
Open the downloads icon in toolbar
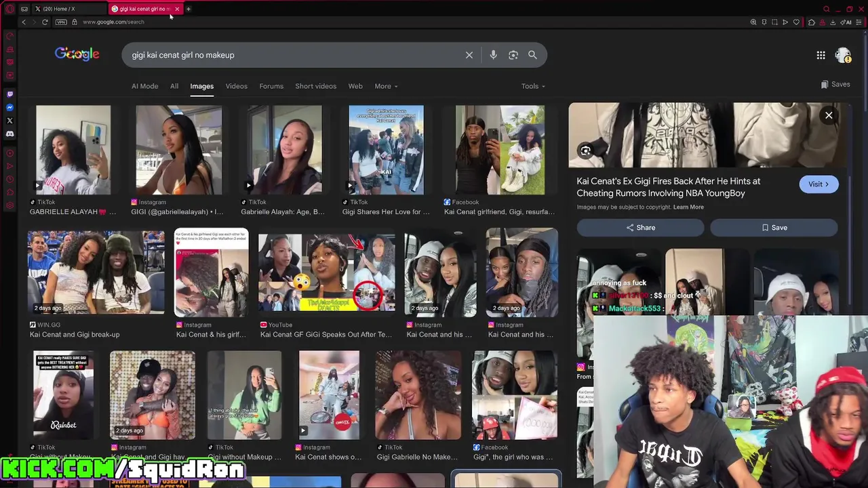pyautogui.click(x=833, y=22)
